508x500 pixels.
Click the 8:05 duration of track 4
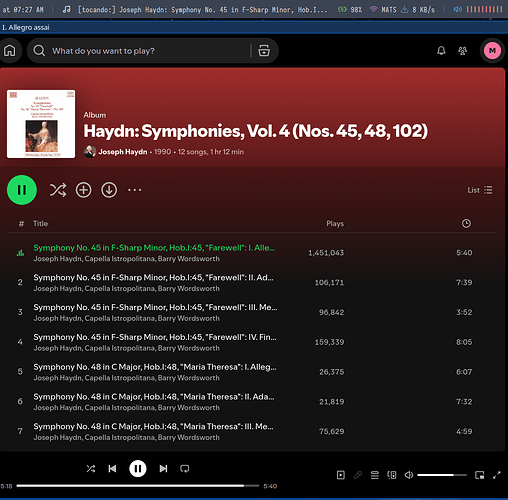coord(464,342)
